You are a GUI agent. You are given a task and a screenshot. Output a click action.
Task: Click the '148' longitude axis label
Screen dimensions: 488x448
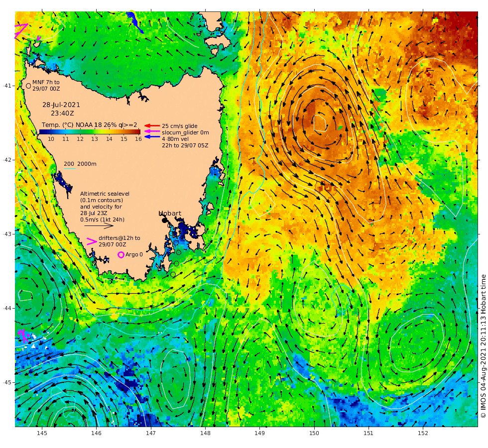point(205,433)
